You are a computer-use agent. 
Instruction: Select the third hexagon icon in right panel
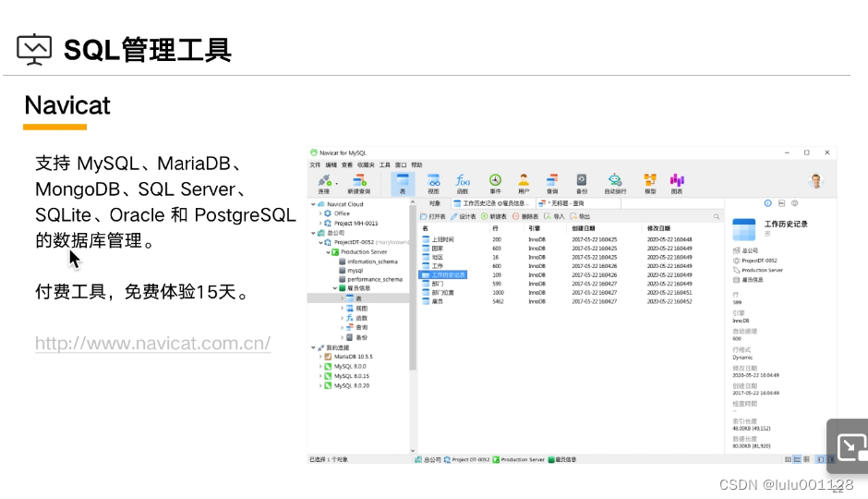(x=794, y=203)
